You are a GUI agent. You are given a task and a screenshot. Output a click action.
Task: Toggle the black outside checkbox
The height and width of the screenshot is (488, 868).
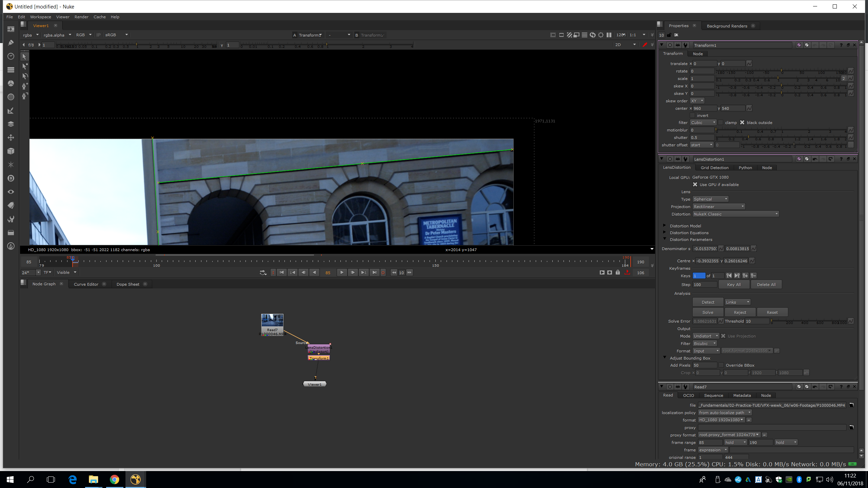742,123
